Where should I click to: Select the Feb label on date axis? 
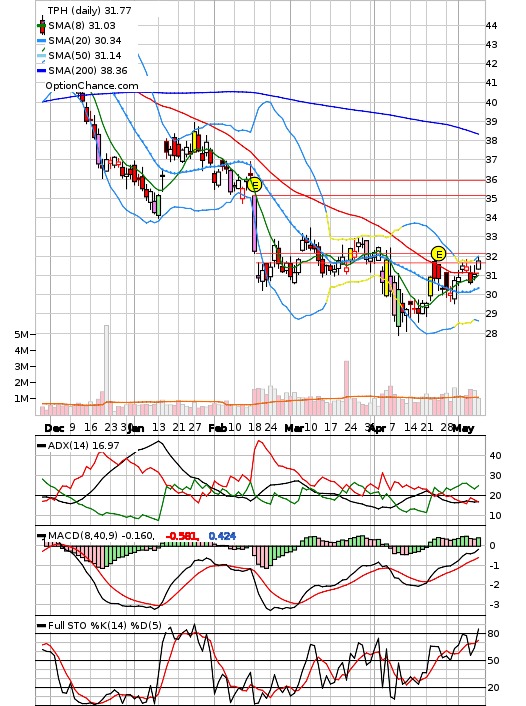coord(218,428)
